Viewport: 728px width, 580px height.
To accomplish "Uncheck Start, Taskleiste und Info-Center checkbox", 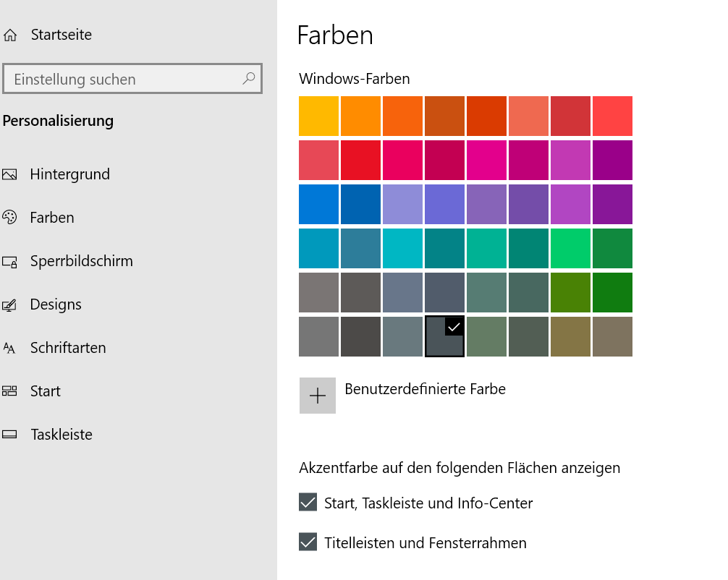I will tap(308, 503).
